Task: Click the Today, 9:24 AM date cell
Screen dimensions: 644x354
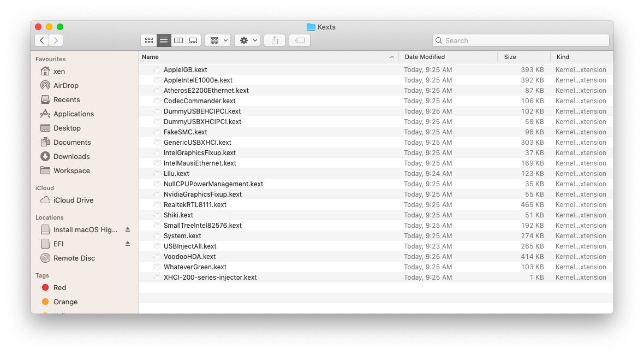Action: click(428, 174)
